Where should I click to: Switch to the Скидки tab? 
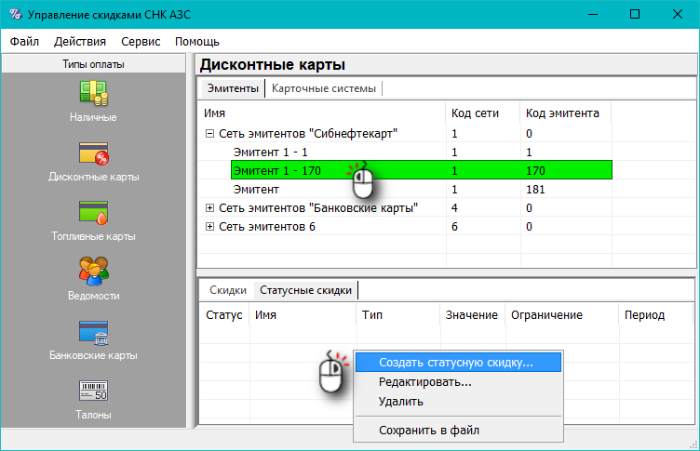227,290
